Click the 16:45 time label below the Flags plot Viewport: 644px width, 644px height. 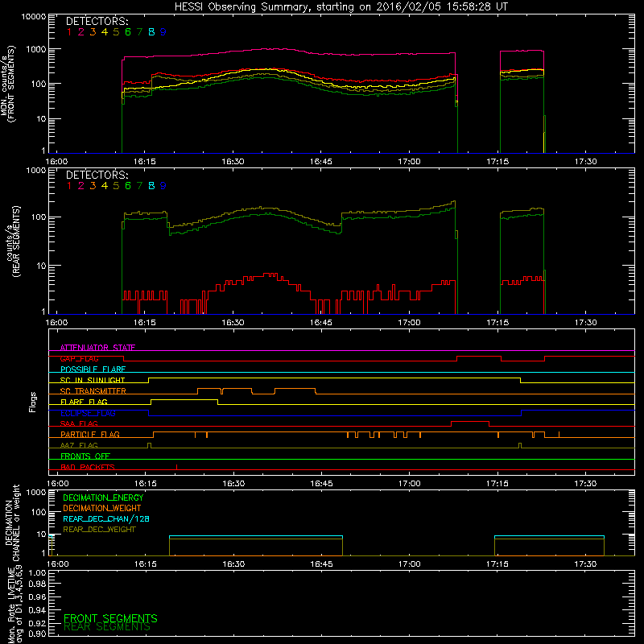point(321,484)
